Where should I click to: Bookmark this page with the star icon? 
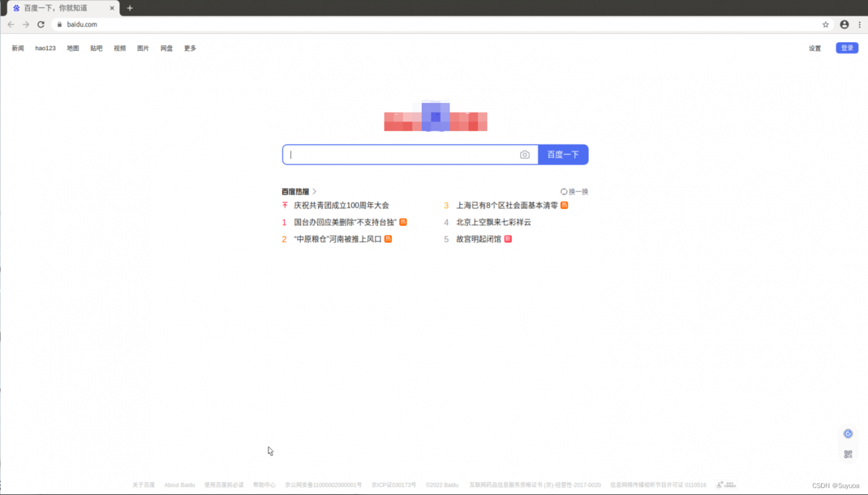point(825,24)
